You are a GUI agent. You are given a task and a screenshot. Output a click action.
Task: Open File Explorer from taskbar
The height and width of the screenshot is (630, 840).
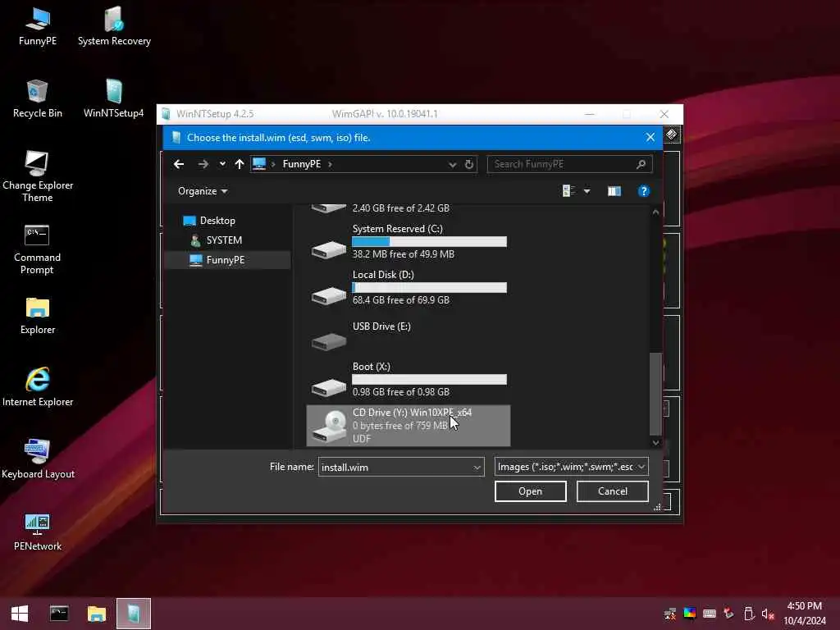coord(97,614)
